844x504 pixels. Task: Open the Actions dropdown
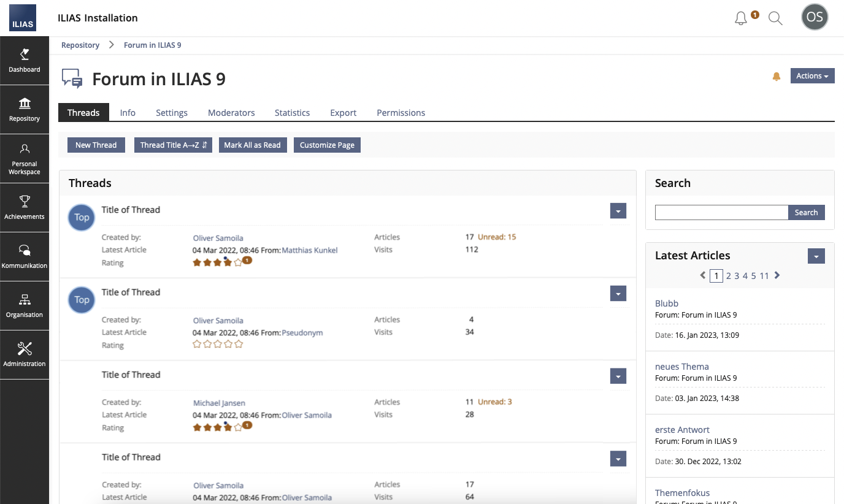coord(812,76)
